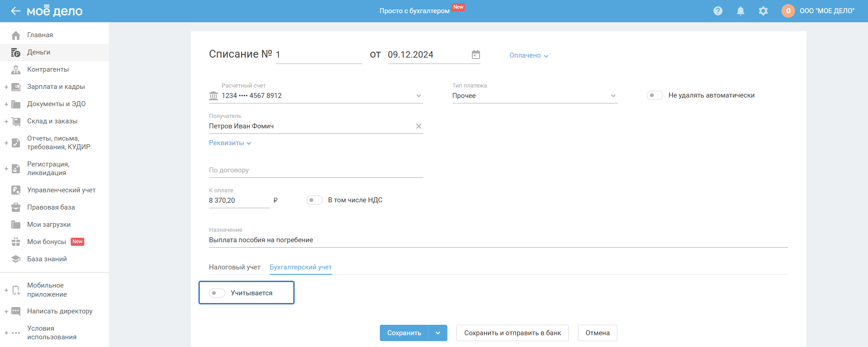Image resolution: width=868 pixels, height=347 pixels.
Task: Open the help question mark icon
Action: pyautogui.click(x=718, y=11)
